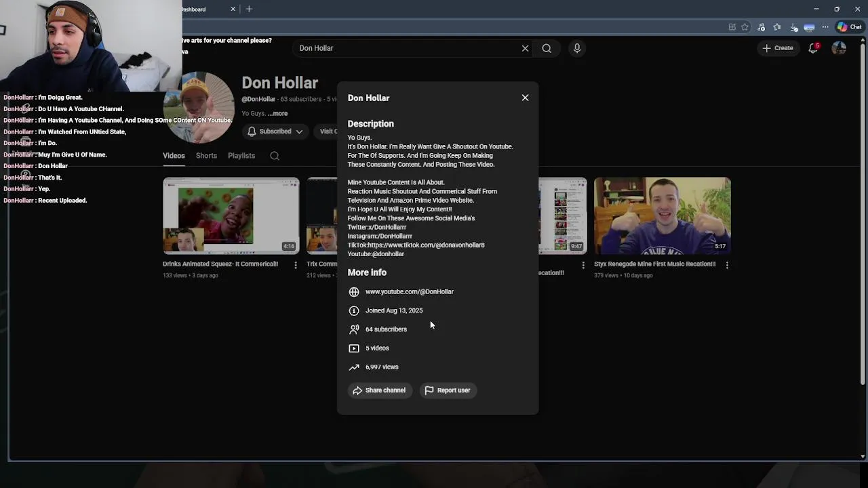Click the TikTok donavonhollar8 link
The width and height of the screenshot is (868, 488).
click(x=426, y=245)
